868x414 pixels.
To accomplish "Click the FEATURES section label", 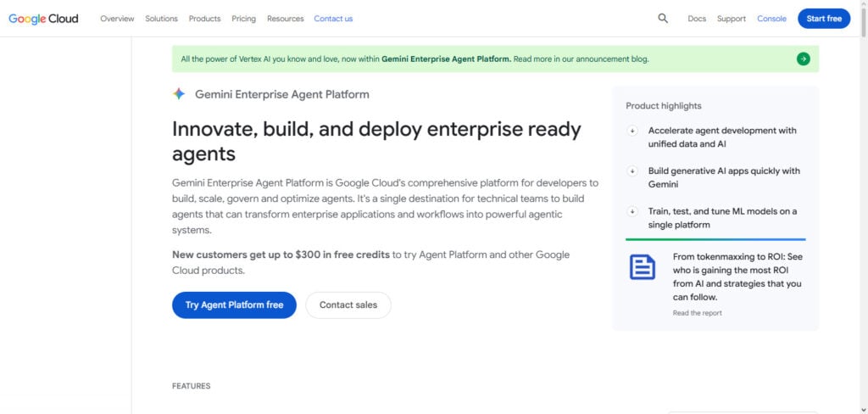I will (x=191, y=386).
